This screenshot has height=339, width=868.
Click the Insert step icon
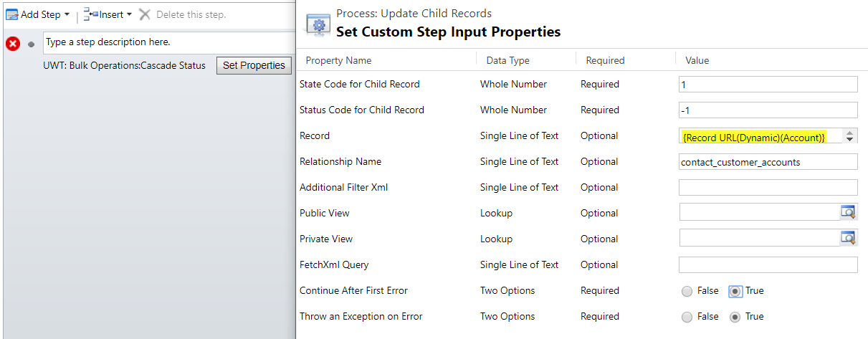91,14
